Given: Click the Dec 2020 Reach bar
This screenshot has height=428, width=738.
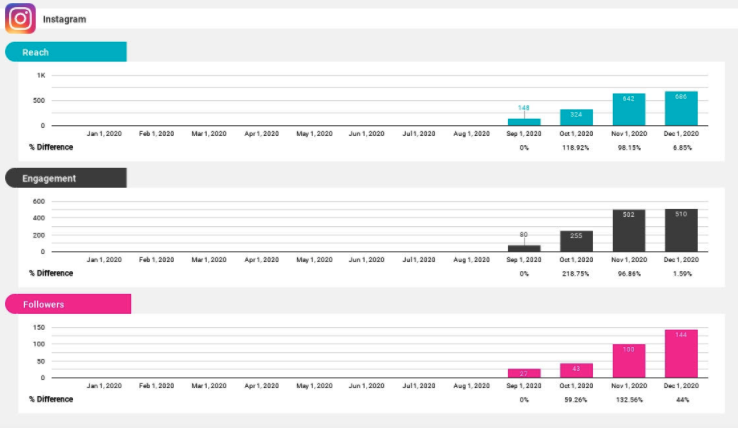Looking at the screenshot, I should click(681, 109).
